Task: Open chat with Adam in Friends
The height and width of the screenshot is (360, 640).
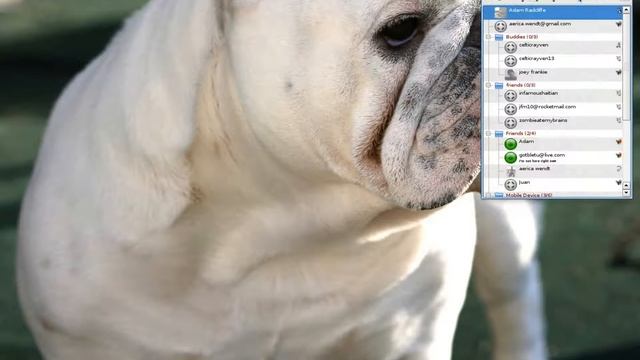Action: [526, 142]
